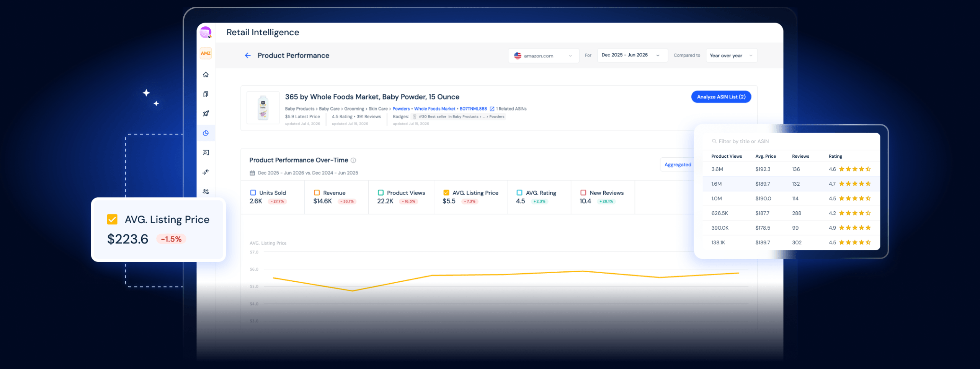Select the AMZ marketplace badge in sidebar
The width and height of the screenshot is (980, 369).
(x=206, y=53)
